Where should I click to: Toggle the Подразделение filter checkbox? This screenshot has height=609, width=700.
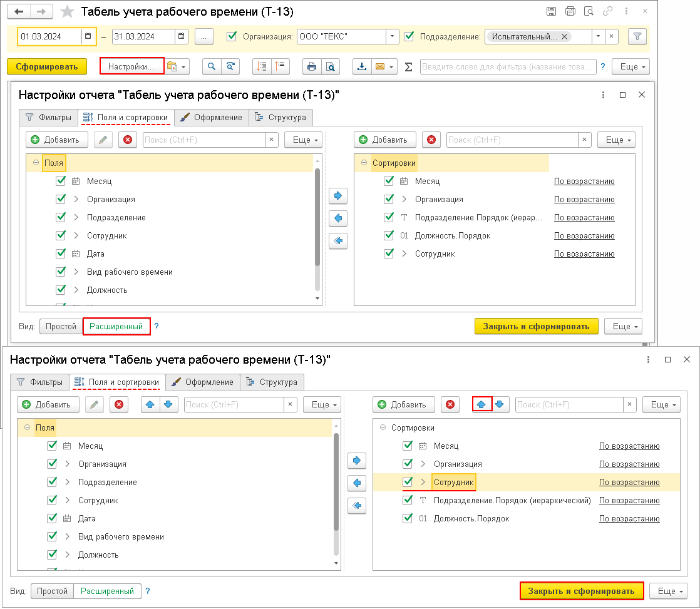[409, 36]
